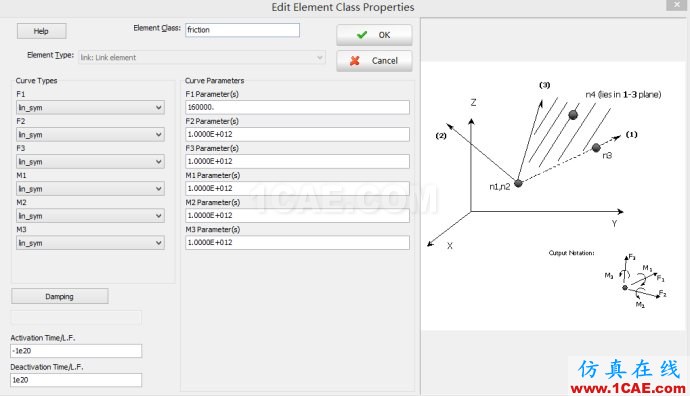Expand the F1 curve type dropdown

point(90,107)
